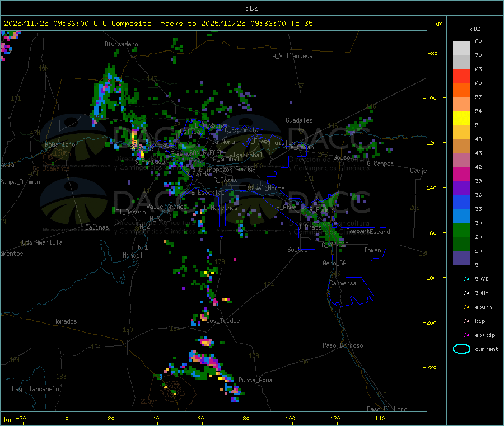Click the Agua_Toro place label

pos(60,144)
